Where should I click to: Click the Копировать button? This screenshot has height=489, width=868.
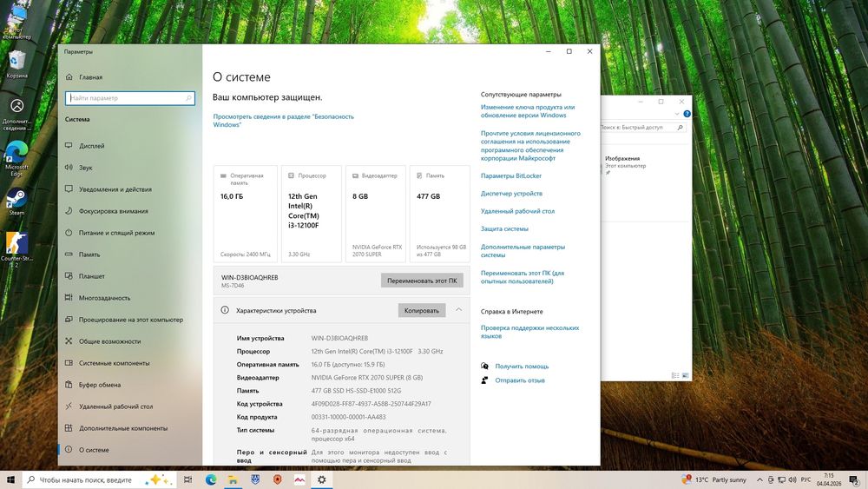421,311
